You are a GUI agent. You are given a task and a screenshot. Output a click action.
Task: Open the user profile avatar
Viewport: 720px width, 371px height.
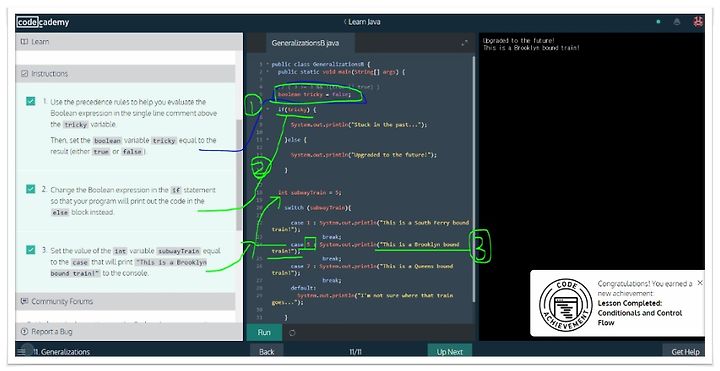click(698, 22)
